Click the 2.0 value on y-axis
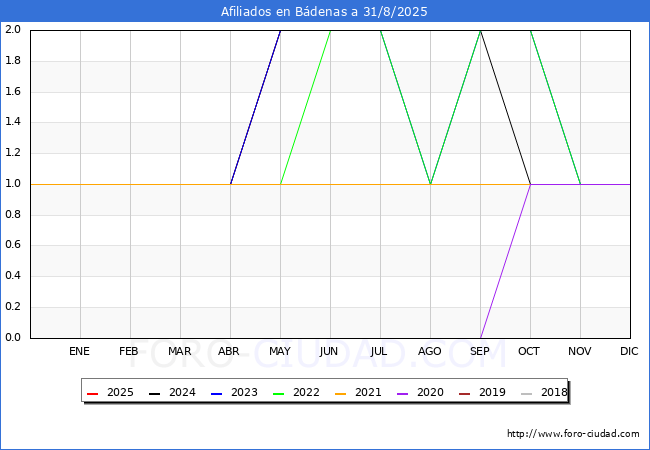 click(x=13, y=29)
